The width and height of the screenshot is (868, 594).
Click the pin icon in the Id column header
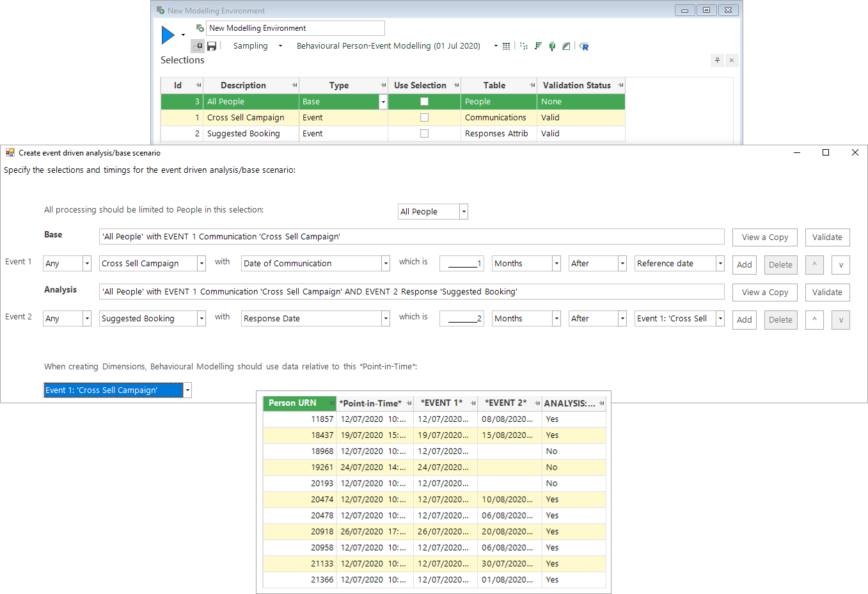[198, 85]
